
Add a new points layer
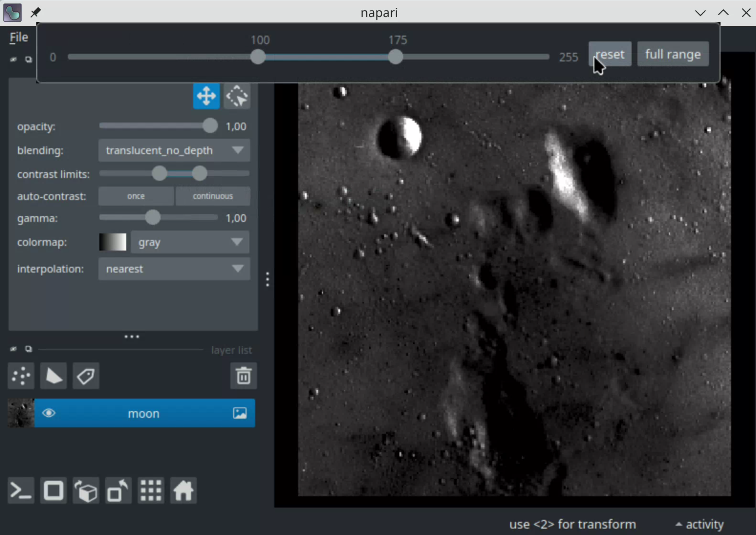(21, 376)
